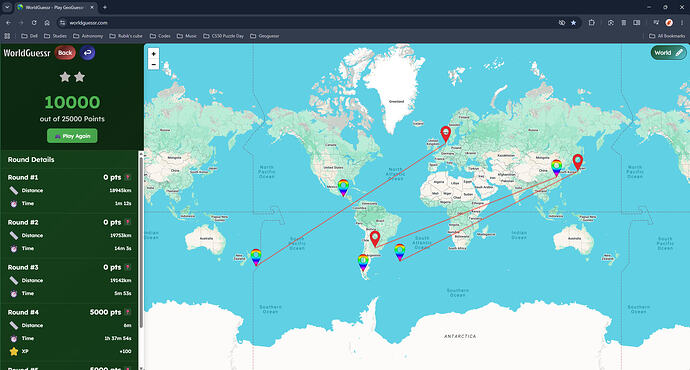Open a new browser tab
The height and width of the screenshot is (370, 690).
105,7
